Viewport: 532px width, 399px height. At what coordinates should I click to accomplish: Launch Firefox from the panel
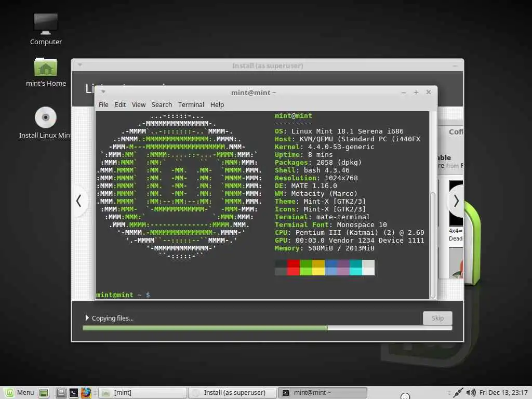86,393
